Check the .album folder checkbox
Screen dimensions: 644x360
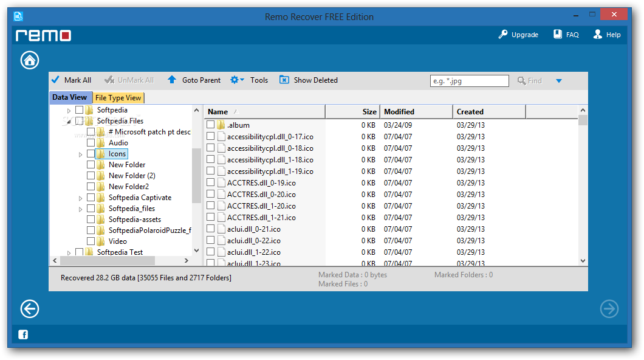tap(211, 124)
